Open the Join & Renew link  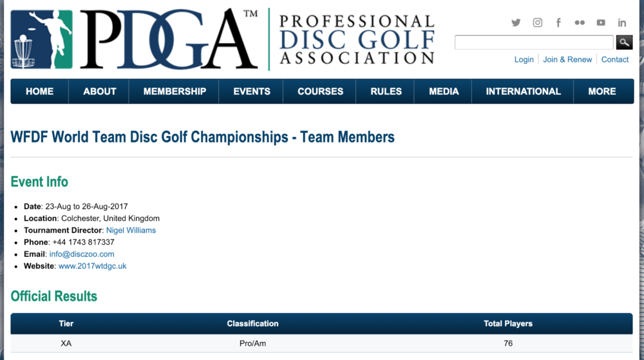567,59
